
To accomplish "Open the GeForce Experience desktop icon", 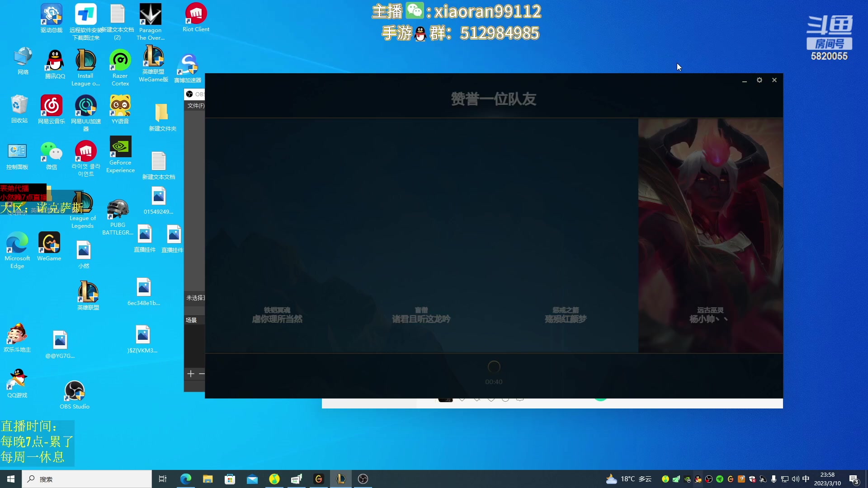I will click(120, 155).
